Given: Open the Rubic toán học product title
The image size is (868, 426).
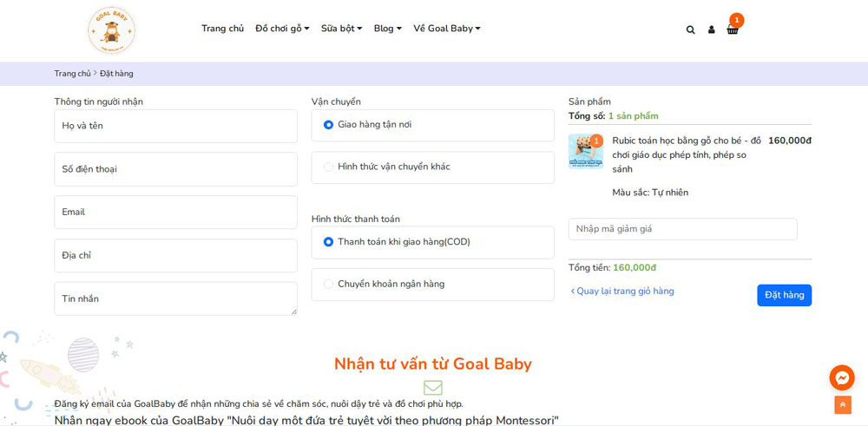Looking at the screenshot, I should point(687,155).
